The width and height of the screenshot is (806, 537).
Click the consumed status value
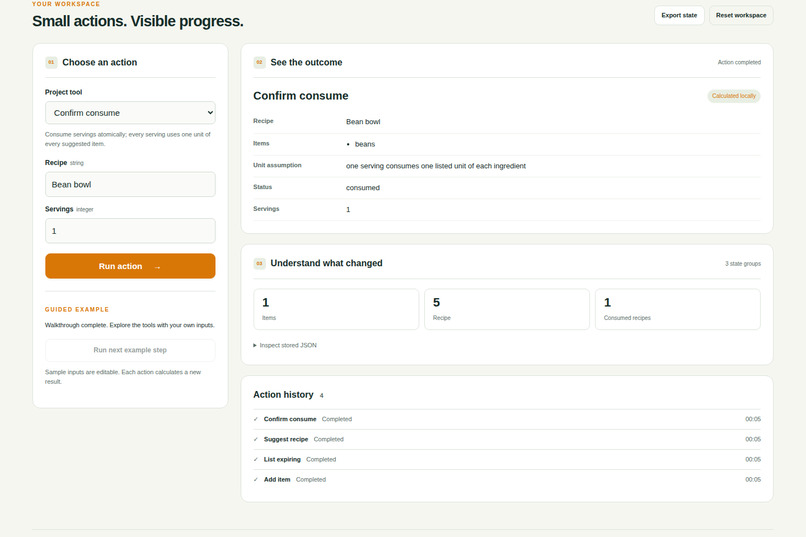(363, 188)
